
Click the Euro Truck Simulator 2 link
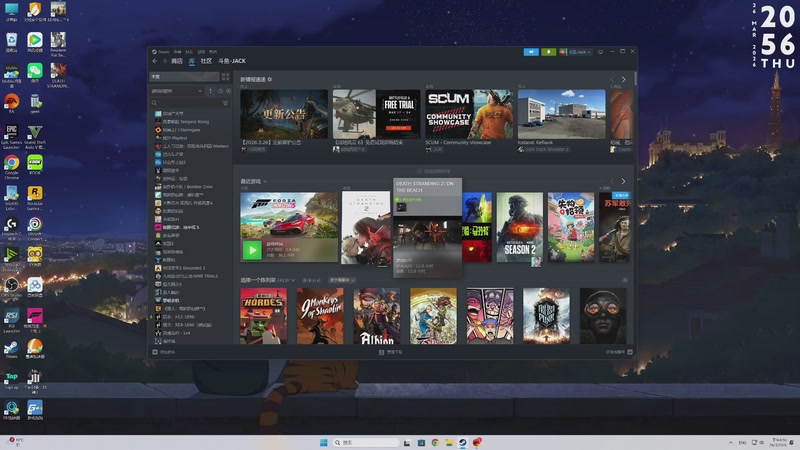point(547,149)
